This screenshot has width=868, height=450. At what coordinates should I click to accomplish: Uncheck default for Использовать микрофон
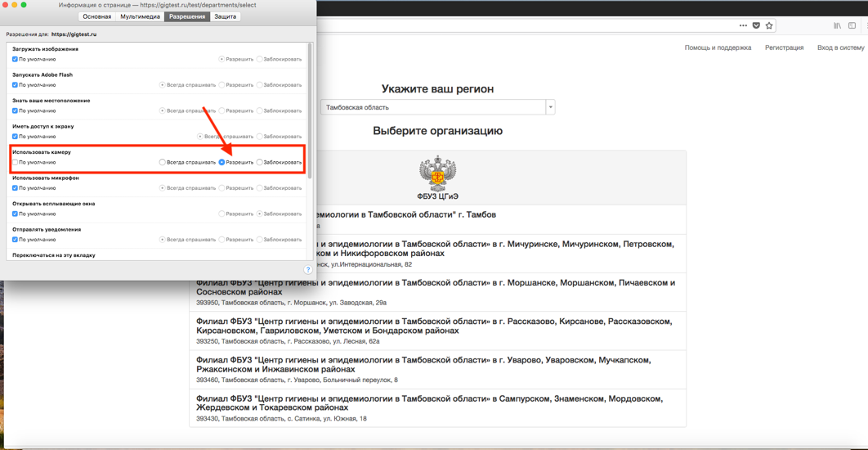[x=15, y=188]
